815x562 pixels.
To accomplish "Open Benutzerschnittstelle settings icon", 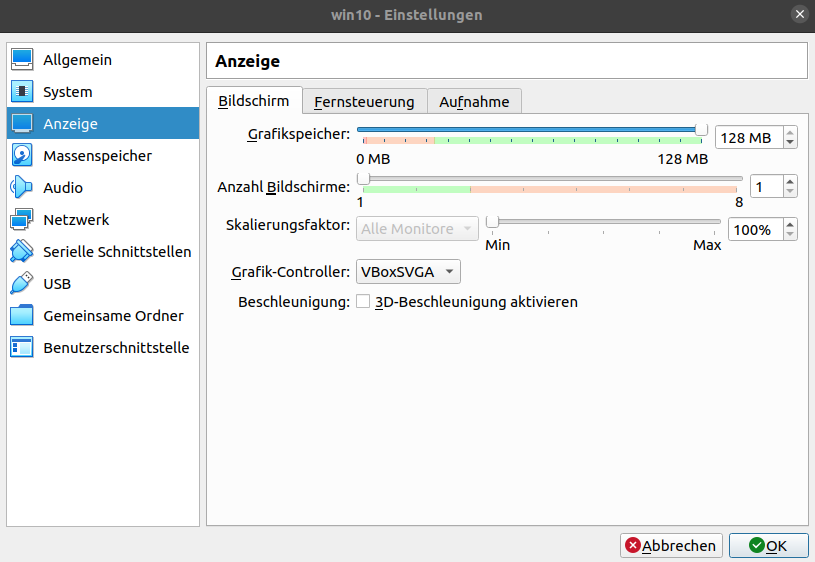I will pos(22,348).
